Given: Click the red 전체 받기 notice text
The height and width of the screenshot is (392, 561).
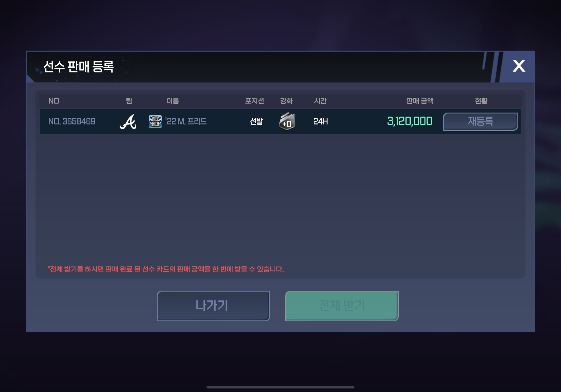Looking at the screenshot, I should coord(166,269).
